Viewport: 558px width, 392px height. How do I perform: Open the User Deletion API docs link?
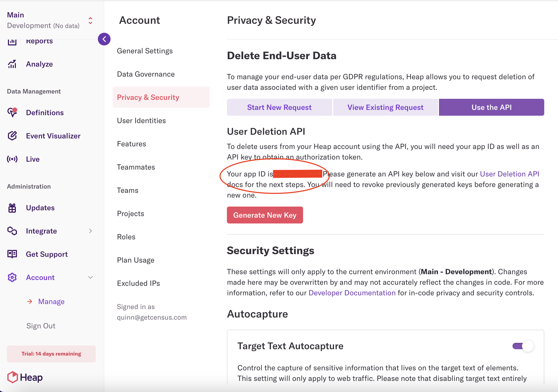[509, 174]
